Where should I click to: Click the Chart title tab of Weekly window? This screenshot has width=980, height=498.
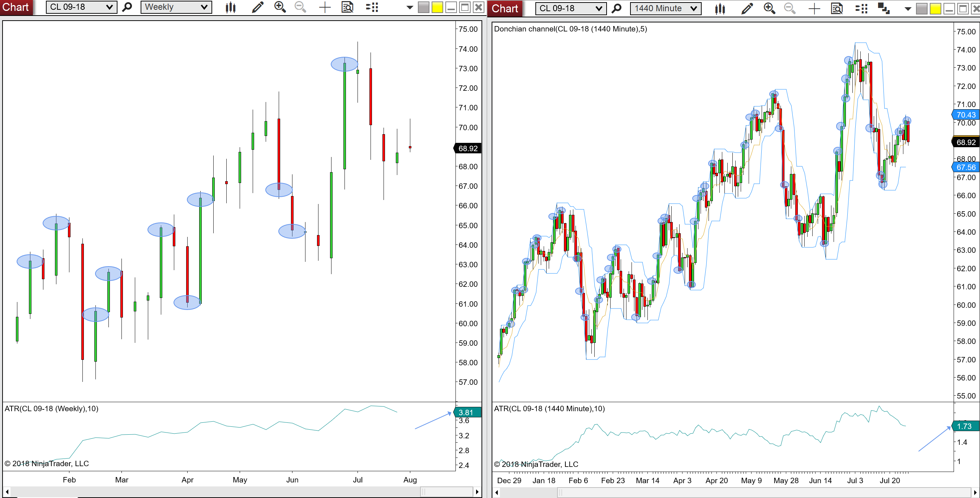tap(16, 7)
